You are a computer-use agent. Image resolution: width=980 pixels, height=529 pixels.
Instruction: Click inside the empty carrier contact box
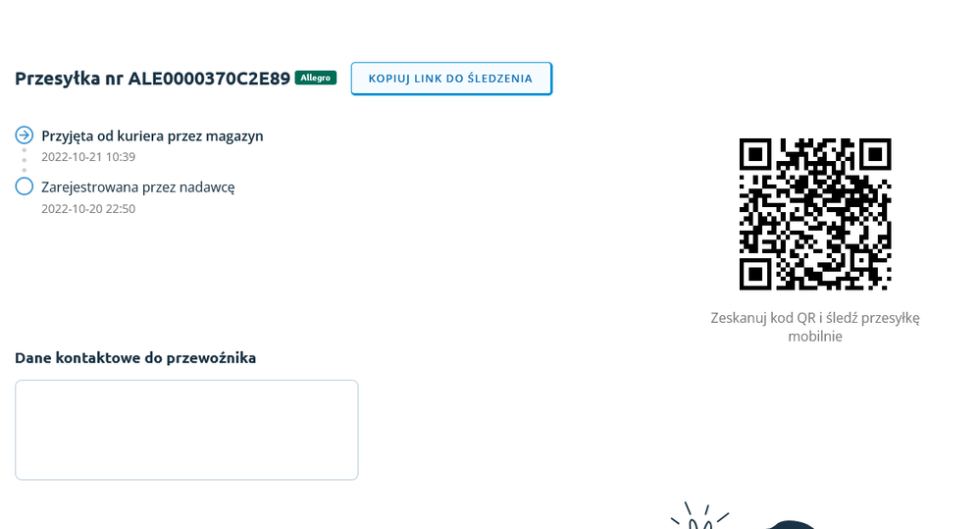click(x=186, y=430)
